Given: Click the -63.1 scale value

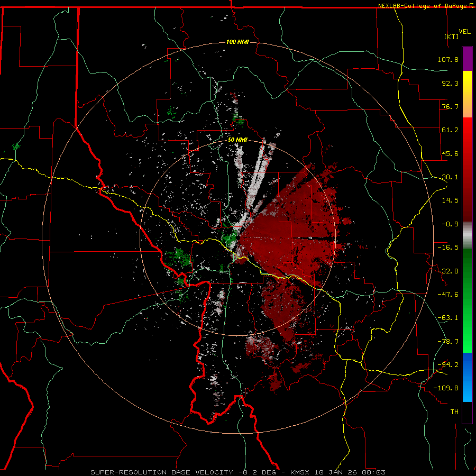Looking at the screenshot, I should (448, 318).
